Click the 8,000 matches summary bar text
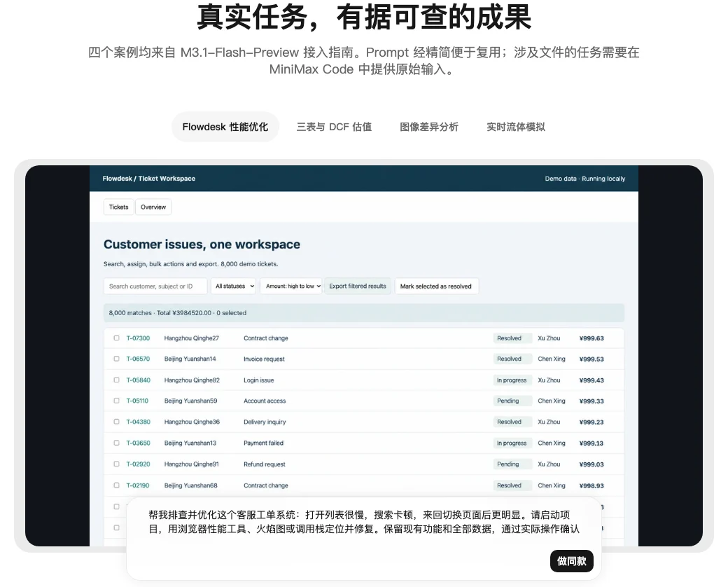The height and width of the screenshot is (587, 728). point(177,313)
